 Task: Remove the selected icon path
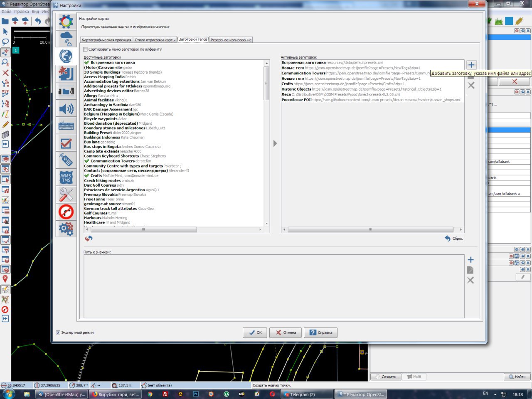(x=470, y=280)
